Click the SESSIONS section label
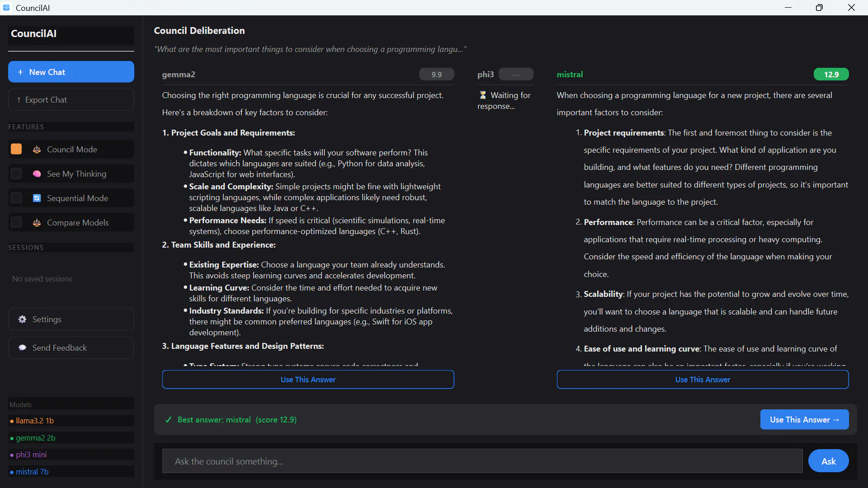This screenshot has height=488, width=868. click(x=26, y=248)
